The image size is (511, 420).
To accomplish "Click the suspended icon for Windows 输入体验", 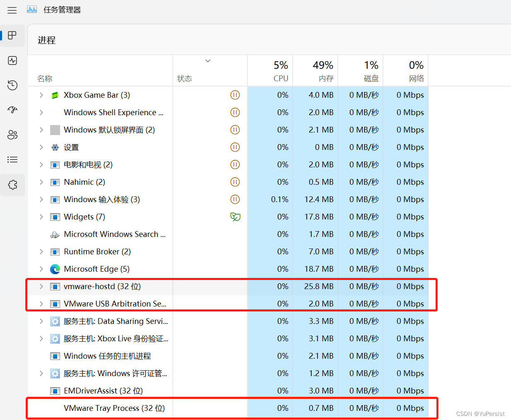I will 235,199.
